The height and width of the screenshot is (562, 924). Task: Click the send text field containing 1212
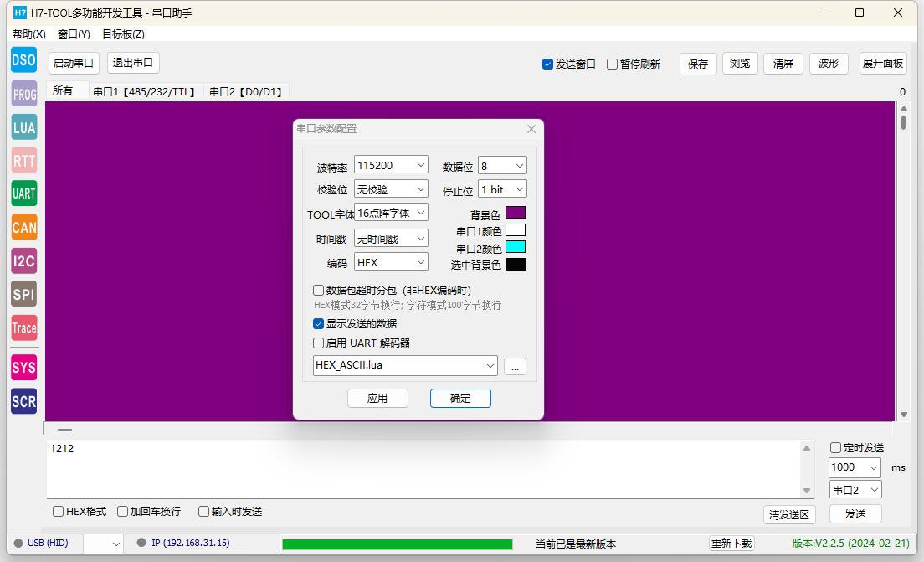click(423, 469)
